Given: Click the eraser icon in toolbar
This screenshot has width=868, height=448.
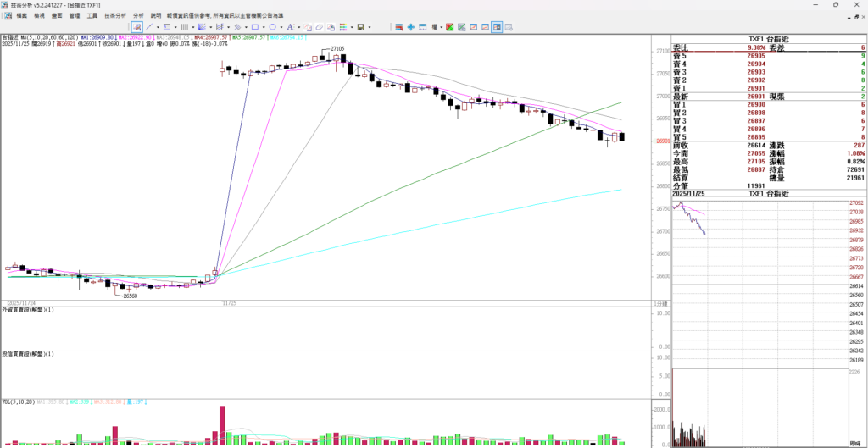Looking at the screenshot, I should pyautogui.click(x=320, y=27).
